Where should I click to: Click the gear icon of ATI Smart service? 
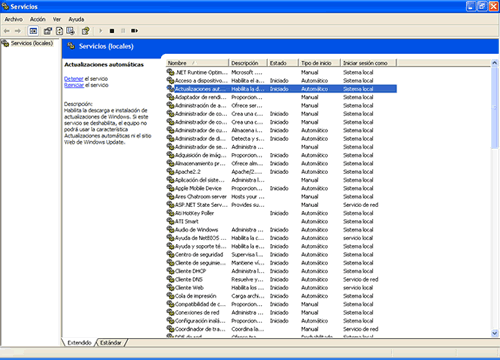(x=170, y=221)
